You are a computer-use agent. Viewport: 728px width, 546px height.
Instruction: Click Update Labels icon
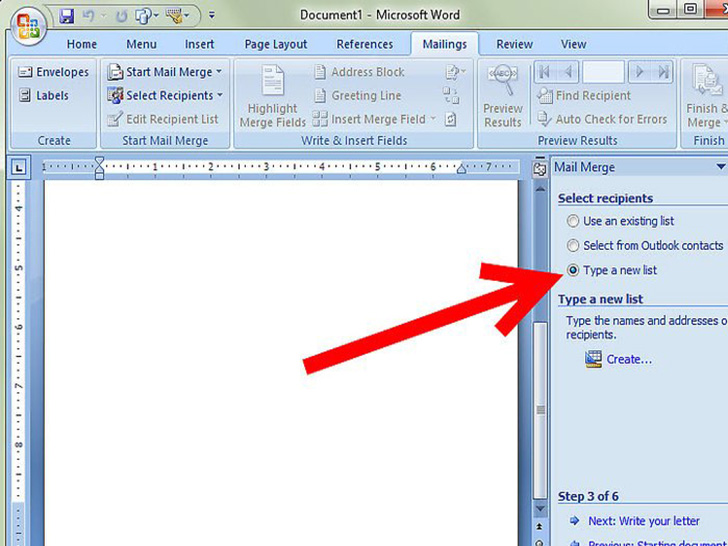coord(450,119)
